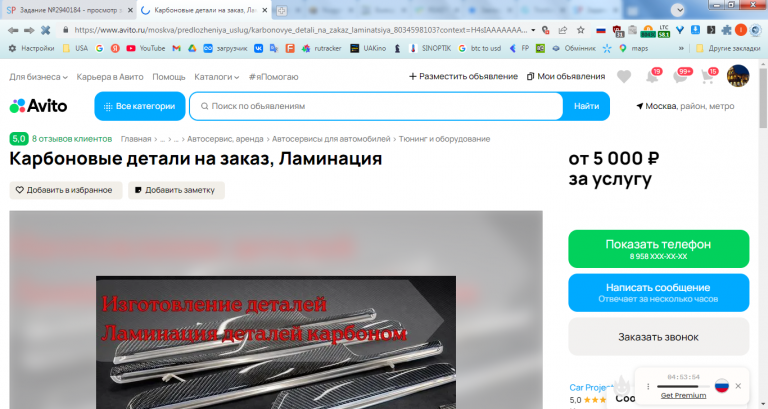
Task: Click Добавить в избранное
Action: pos(66,190)
